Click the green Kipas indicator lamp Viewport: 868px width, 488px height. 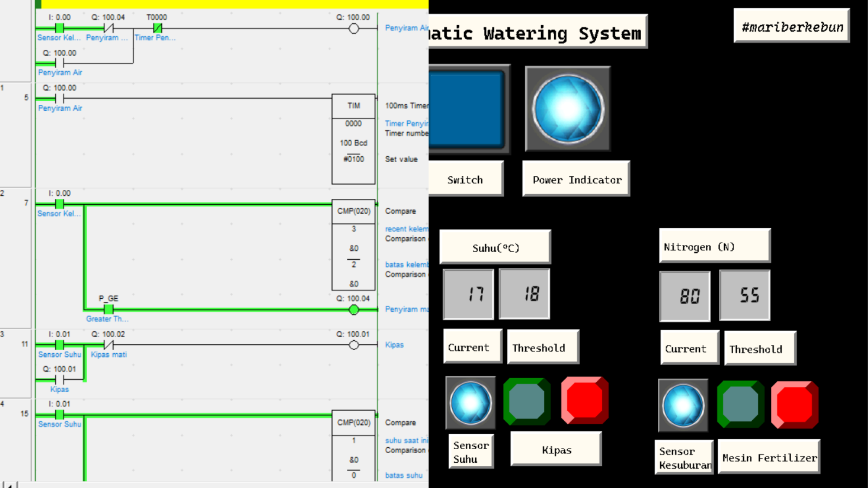pos(527,402)
